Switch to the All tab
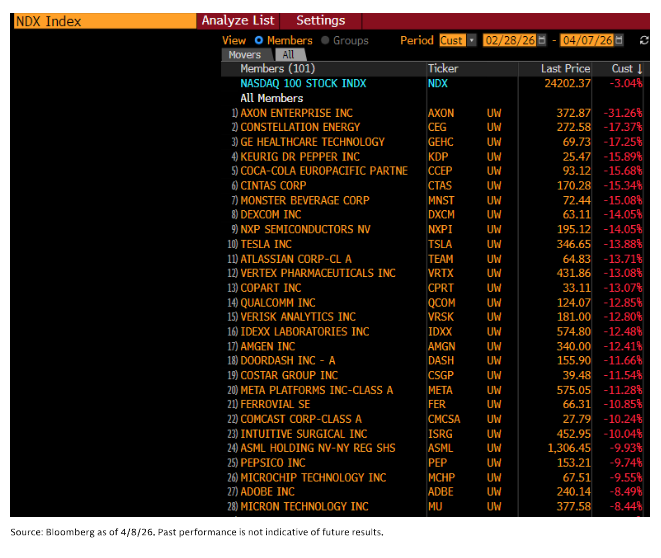 click(x=288, y=55)
